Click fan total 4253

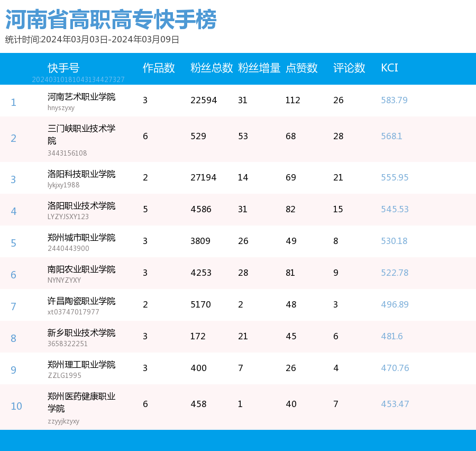pyautogui.click(x=200, y=273)
